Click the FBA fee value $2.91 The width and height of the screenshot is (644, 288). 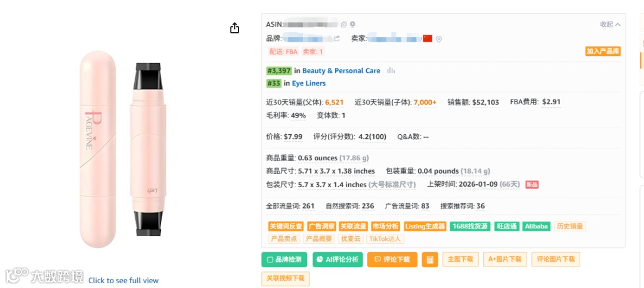point(551,102)
